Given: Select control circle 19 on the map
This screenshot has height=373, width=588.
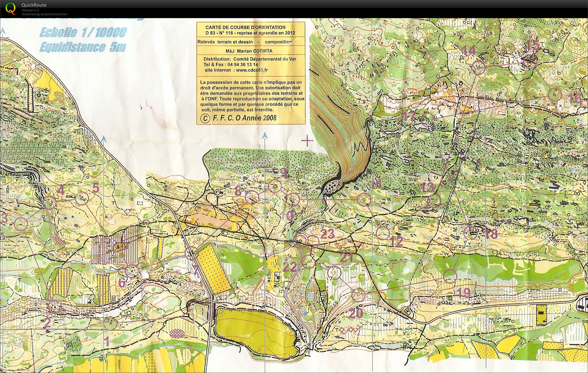Looking at the screenshot, I should (x=450, y=276).
